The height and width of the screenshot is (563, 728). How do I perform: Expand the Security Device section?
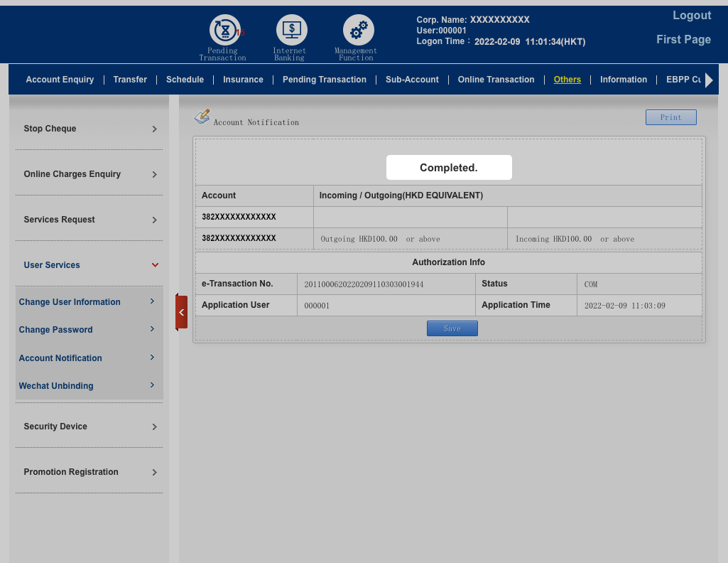pyautogui.click(x=89, y=427)
